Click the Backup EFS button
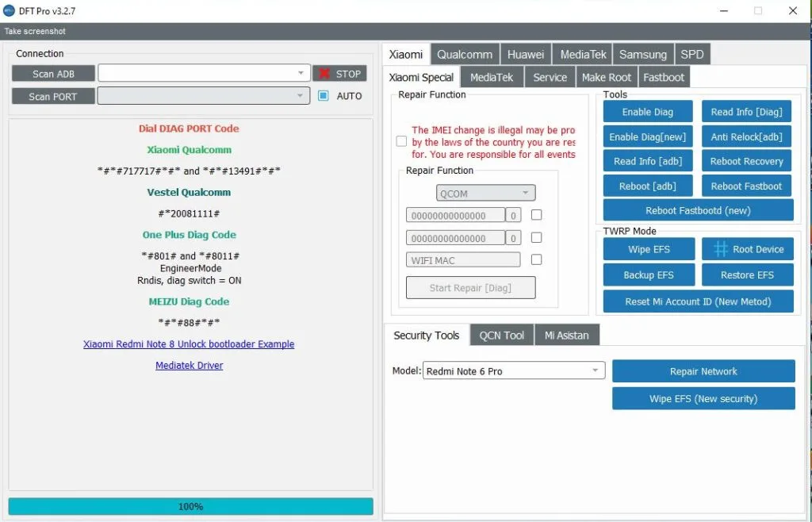The width and height of the screenshot is (812, 522). pyautogui.click(x=649, y=275)
